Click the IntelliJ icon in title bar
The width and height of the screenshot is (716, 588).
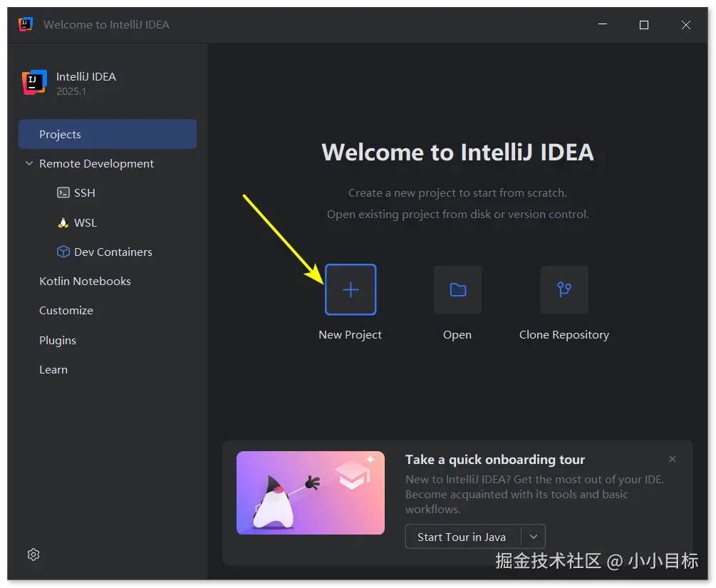click(x=26, y=24)
